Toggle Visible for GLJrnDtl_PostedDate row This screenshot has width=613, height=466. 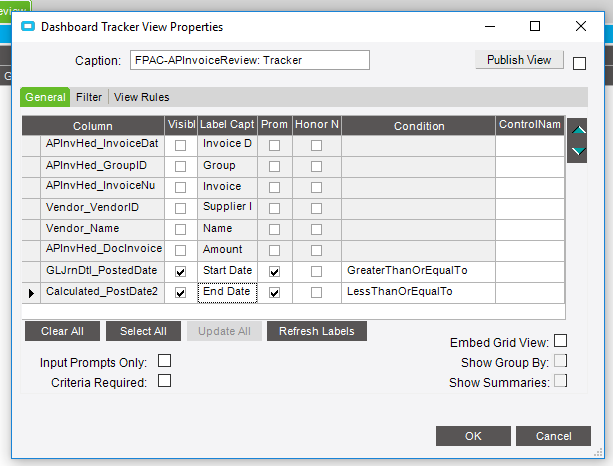click(x=181, y=271)
